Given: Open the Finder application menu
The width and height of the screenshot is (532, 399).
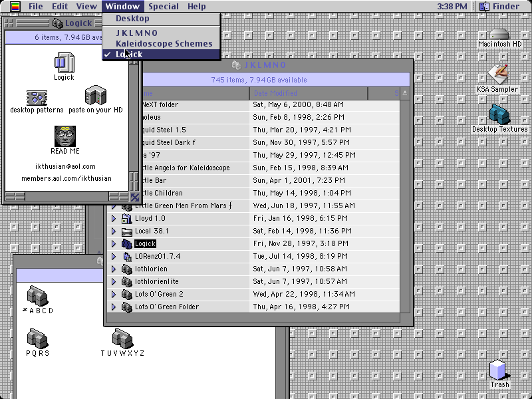Looking at the screenshot, I should 499,7.
